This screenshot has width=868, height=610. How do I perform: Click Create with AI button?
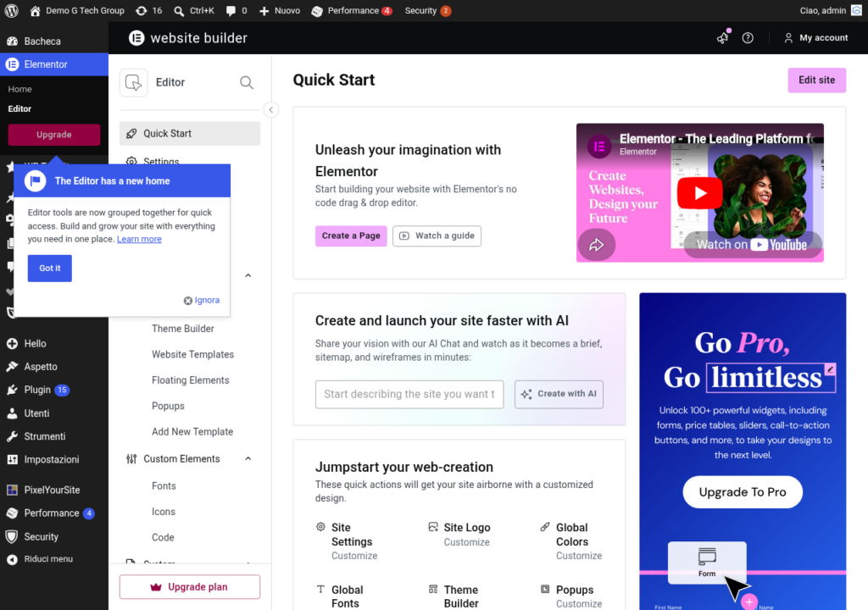click(x=559, y=394)
